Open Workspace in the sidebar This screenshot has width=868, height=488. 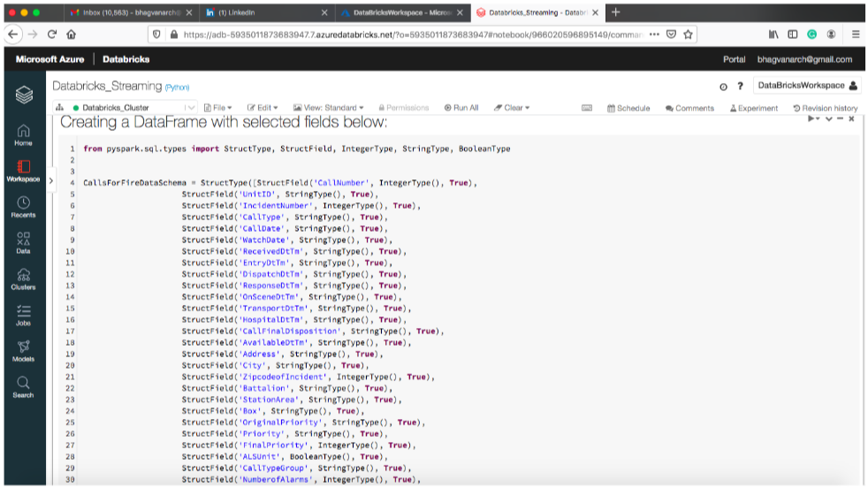point(23,172)
